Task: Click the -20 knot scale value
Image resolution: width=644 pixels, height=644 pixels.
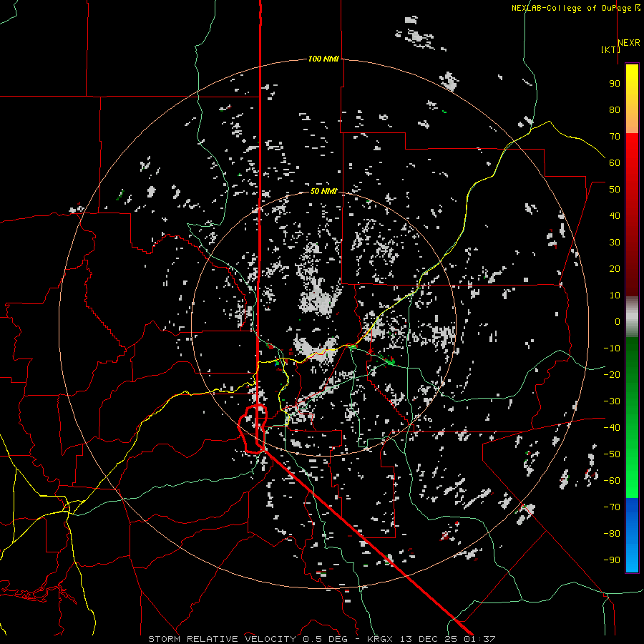Action: 612,374
